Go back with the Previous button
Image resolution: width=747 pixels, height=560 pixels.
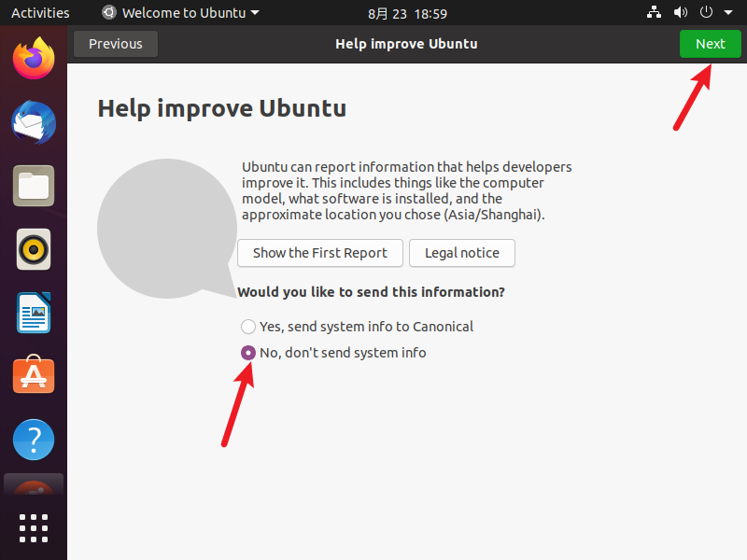(x=116, y=44)
